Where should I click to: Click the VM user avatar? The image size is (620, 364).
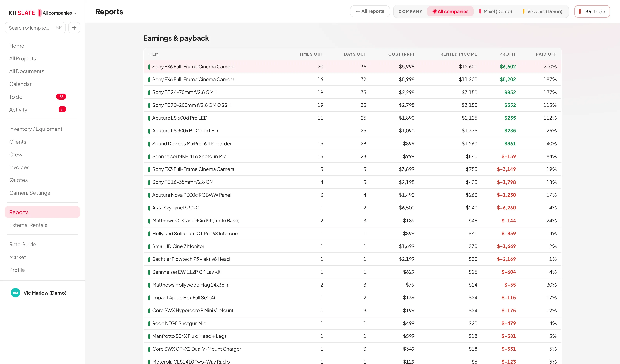click(15, 293)
